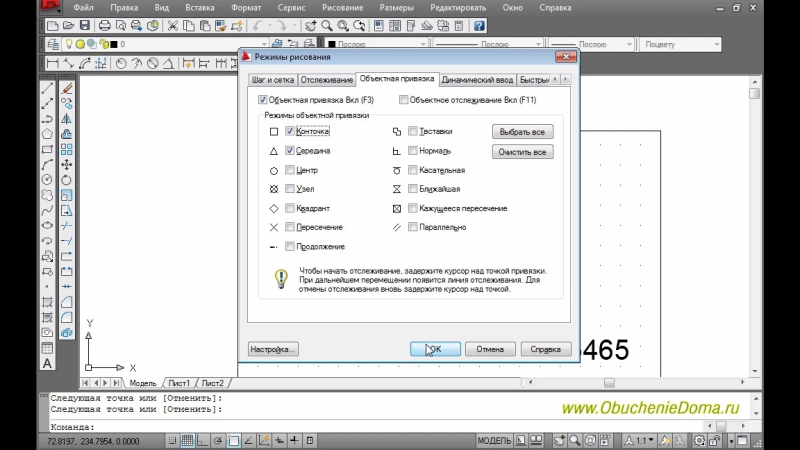Click the Linear dimension icon
Viewport: 800px width, 450px height.
coord(52,63)
